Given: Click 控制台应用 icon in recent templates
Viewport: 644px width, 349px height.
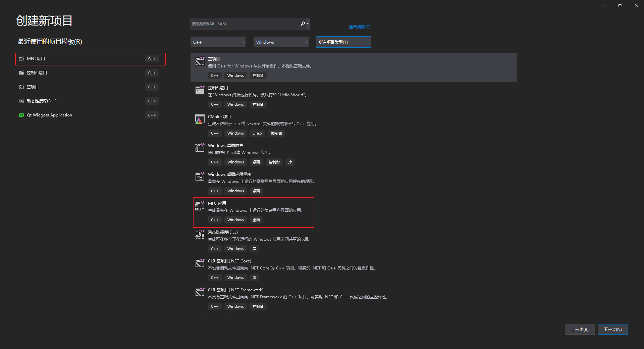Looking at the screenshot, I should click(21, 73).
